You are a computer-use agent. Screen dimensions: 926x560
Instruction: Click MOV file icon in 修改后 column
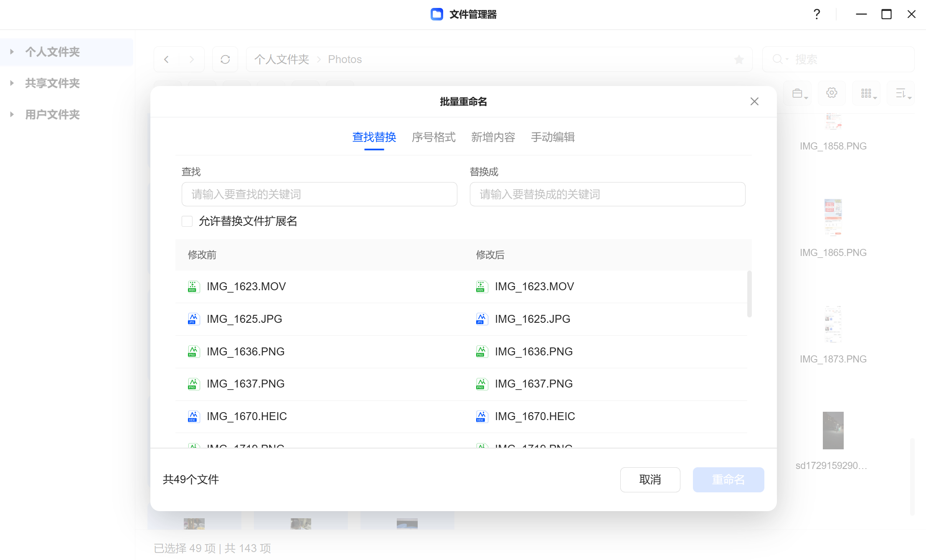click(x=481, y=286)
